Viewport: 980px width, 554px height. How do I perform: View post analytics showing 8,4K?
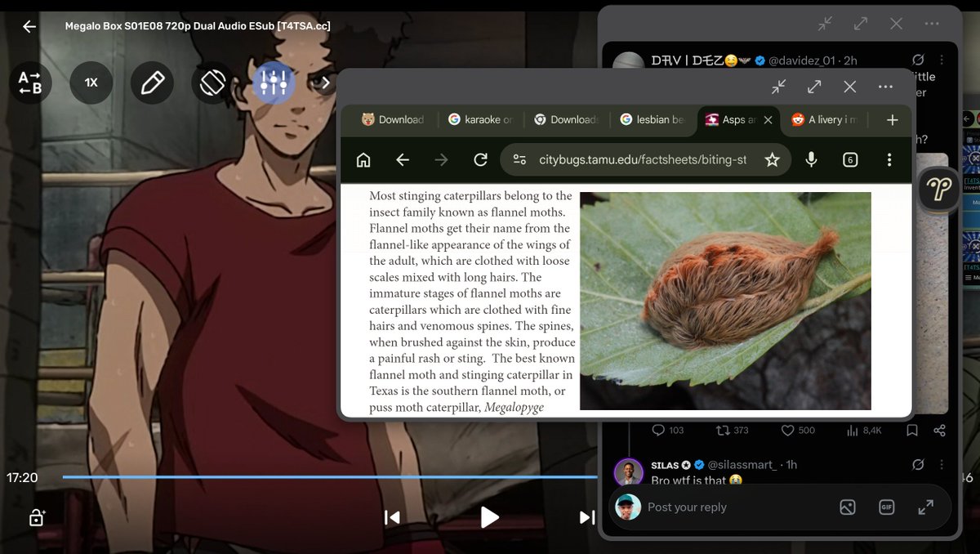tap(863, 430)
